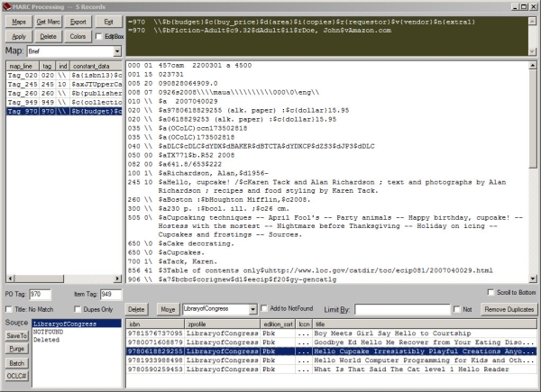Select the Tag_970 map row
This screenshot has width=541, height=392.
pos(64,111)
